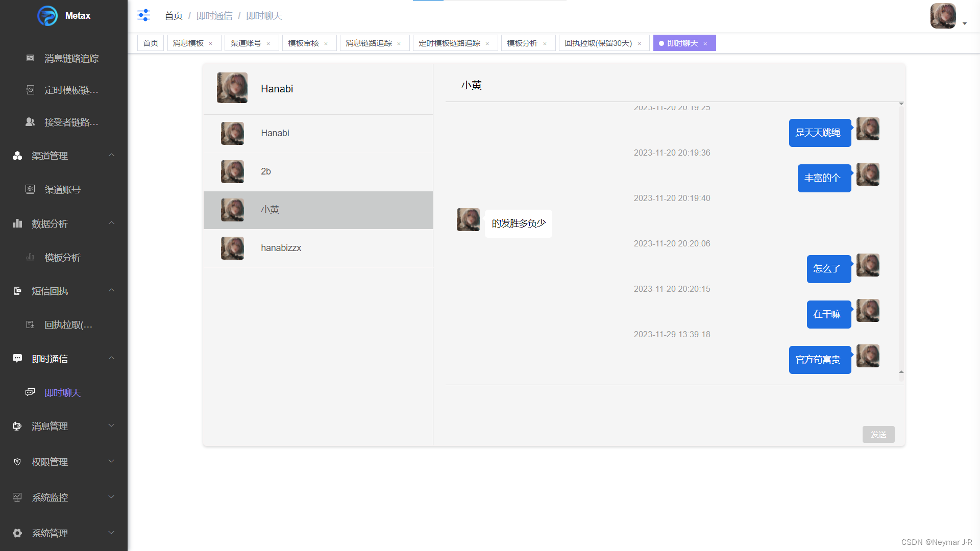Go to 首页 in the breadcrumb
980x551 pixels.
[174, 16]
